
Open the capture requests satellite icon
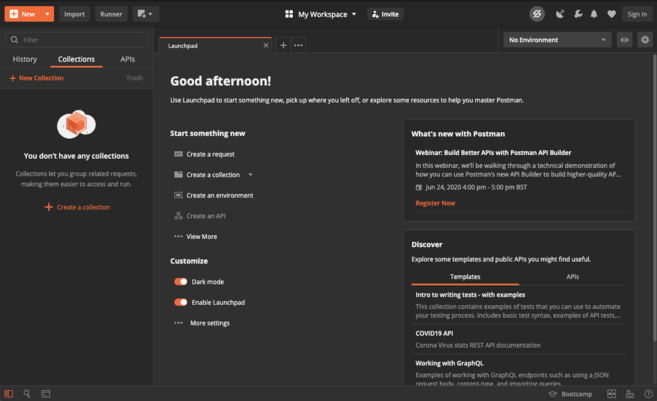coord(560,14)
